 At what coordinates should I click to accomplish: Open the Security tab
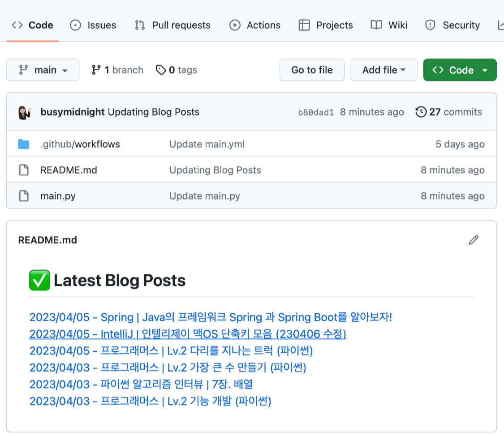pyautogui.click(x=452, y=25)
